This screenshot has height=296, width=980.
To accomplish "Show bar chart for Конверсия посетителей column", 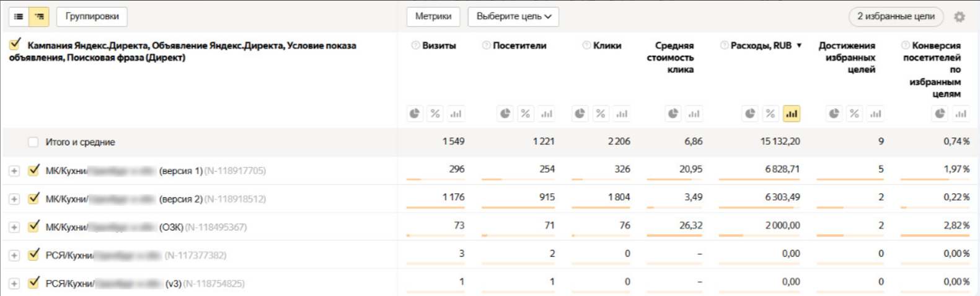I will (x=961, y=113).
